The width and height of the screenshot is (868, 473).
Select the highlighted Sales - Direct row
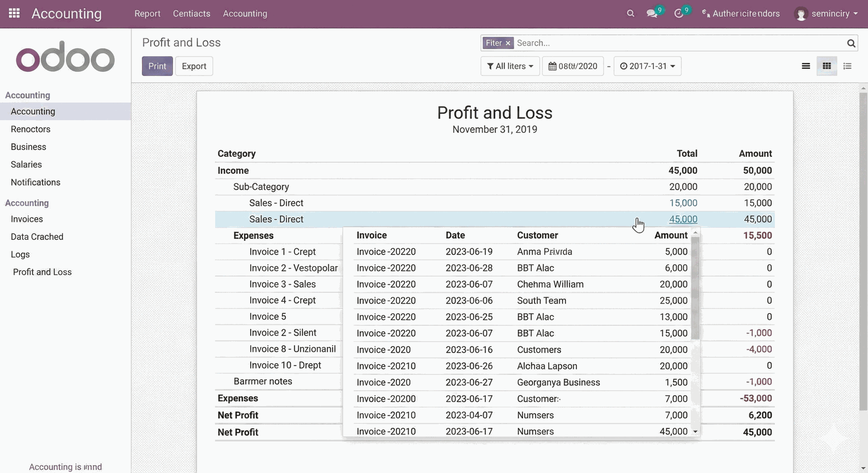point(276,219)
